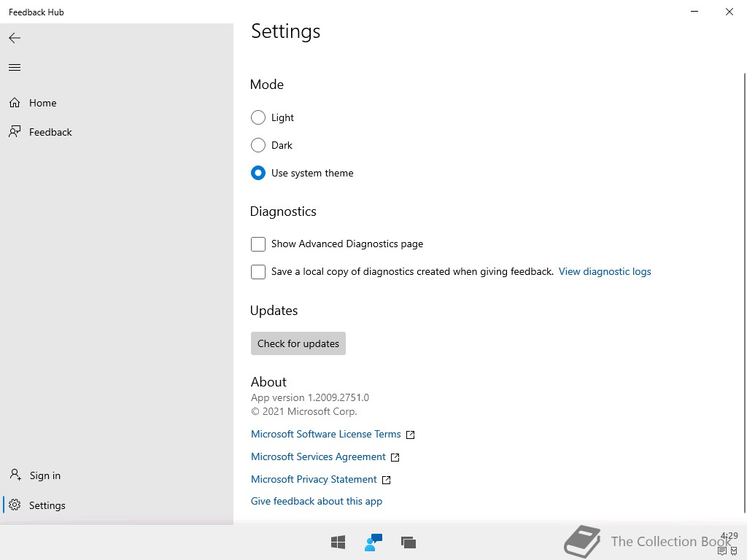
Task: Open the Windows Start menu
Action: [338, 542]
